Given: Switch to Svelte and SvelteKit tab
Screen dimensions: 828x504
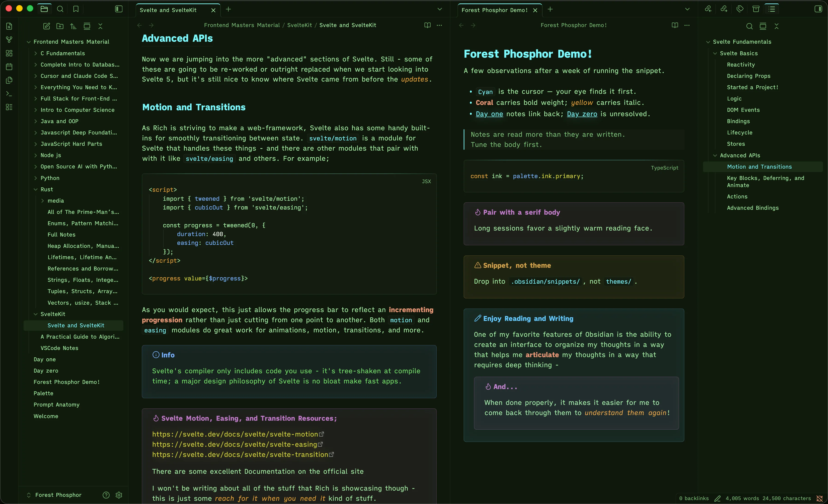Looking at the screenshot, I should coord(168,10).
